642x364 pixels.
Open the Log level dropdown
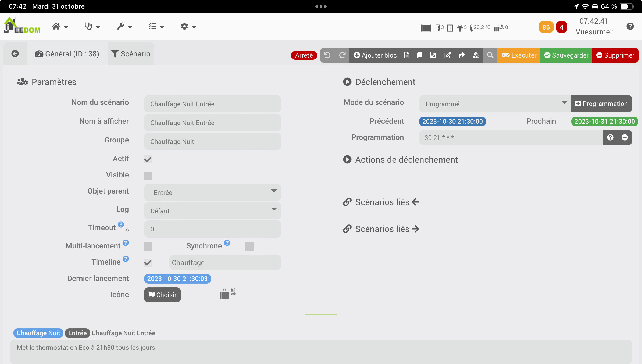point(212,210)
